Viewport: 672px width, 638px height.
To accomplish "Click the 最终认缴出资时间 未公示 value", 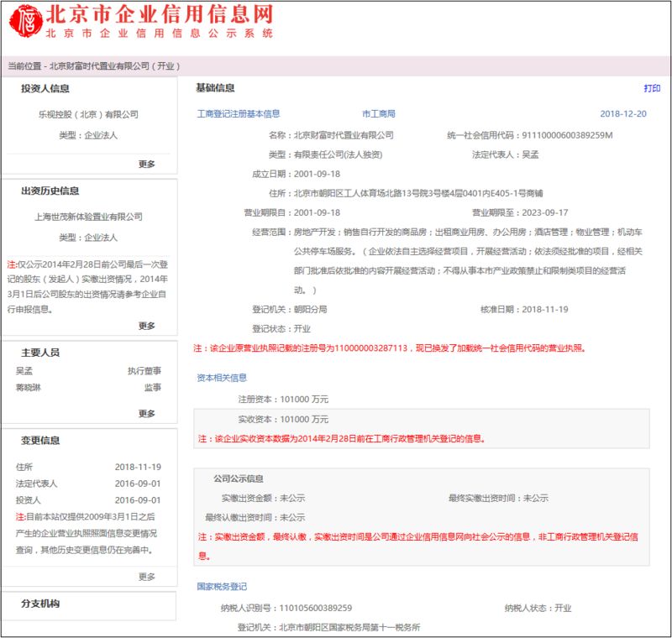I will pyautogui.click(x=292, y=517).
